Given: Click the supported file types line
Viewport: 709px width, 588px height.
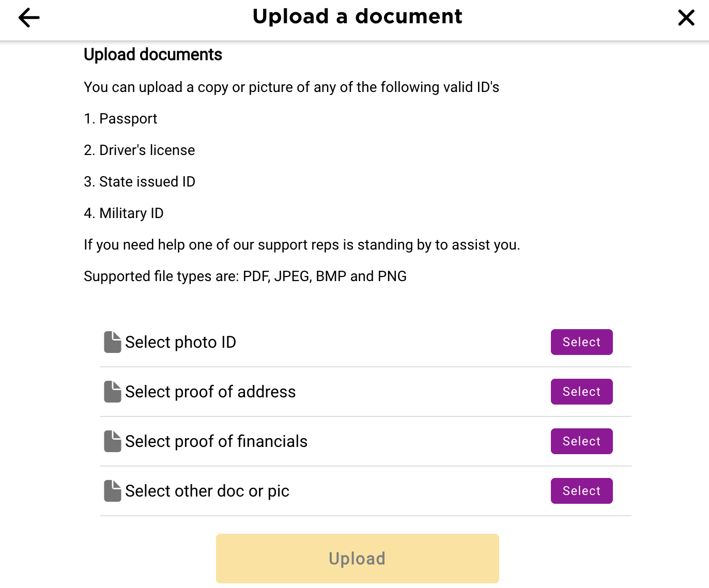Looking at the screenshot, I should coord(245,276).
